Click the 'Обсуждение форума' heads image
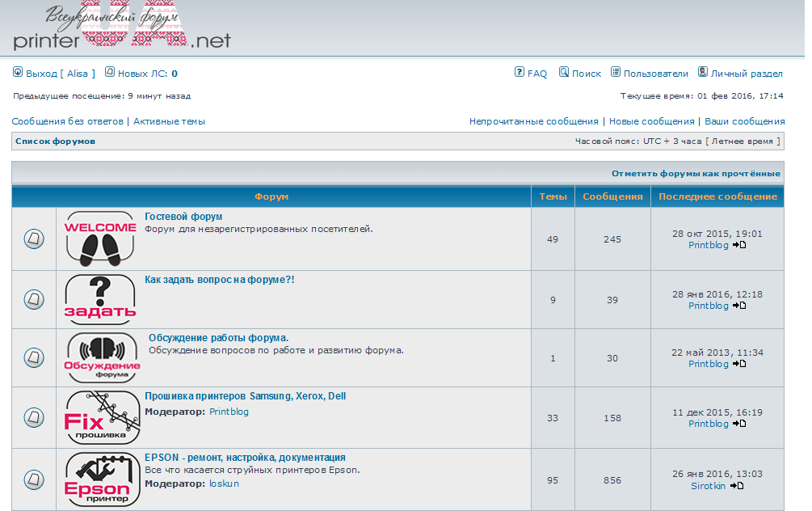 (102, 357)
